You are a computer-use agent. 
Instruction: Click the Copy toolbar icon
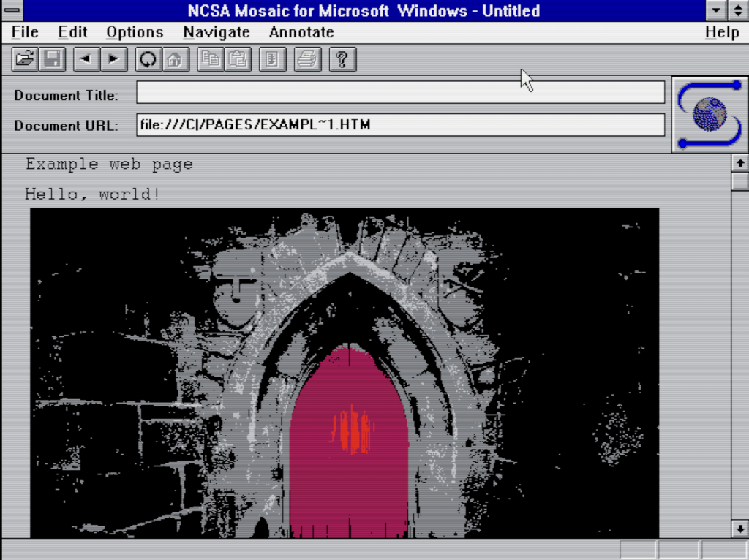(x=210, y=60)
